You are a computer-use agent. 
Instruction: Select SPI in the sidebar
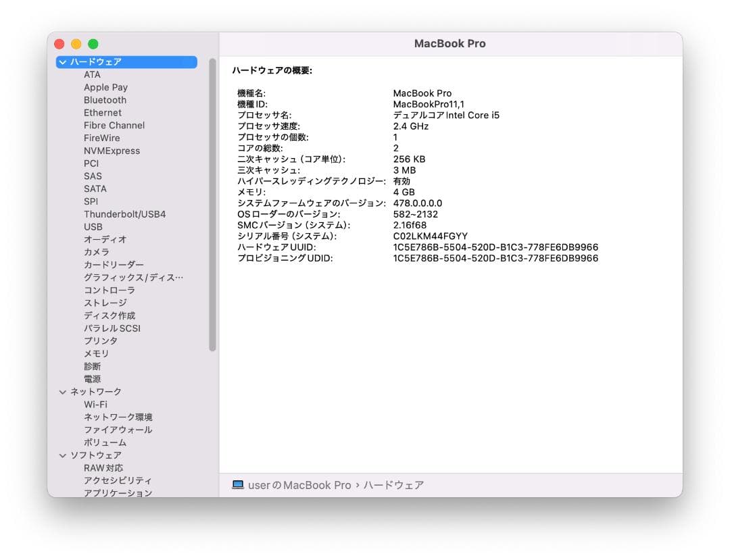tap(91, 201)
